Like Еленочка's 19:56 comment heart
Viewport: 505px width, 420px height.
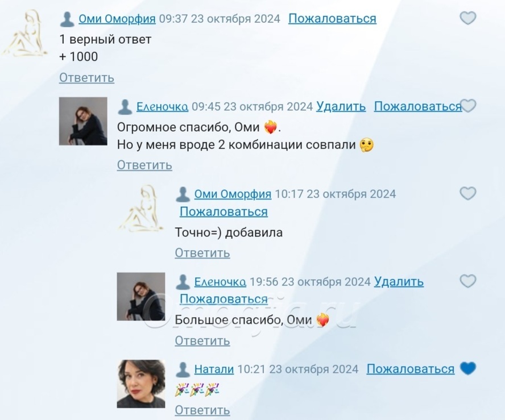pos(467,281)
